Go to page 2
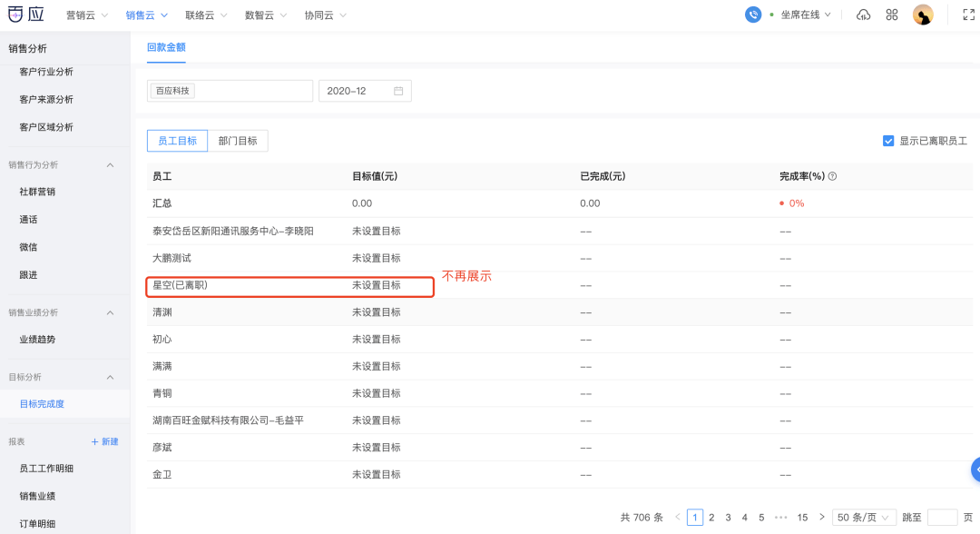The image size is (980, 534). (711, 517)
